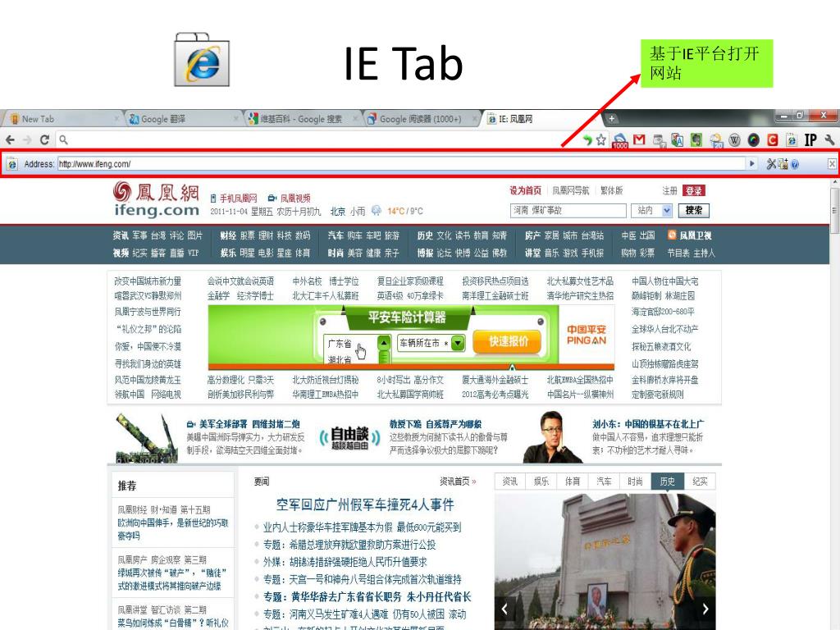Switch to the New Tab tab
This screenshot has width=840, height=630.
click(x=63, y=119)
